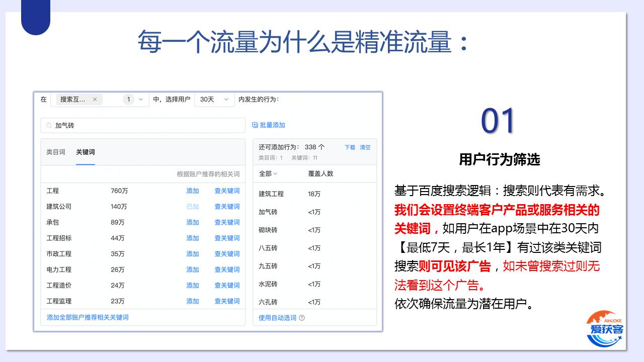
Task: Switch to the 类目词 tab
Action: pos(56,152)
